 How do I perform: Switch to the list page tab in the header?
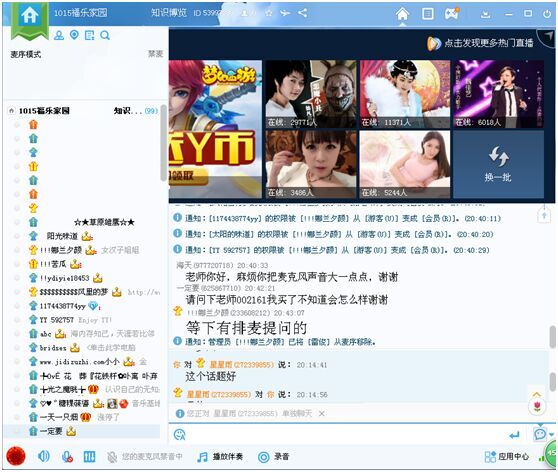click(427, 14)
